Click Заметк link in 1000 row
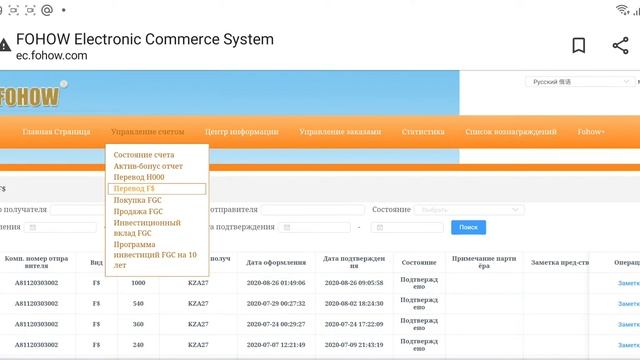The width and height of the screenshot is (640, 360). coord(629,283)
